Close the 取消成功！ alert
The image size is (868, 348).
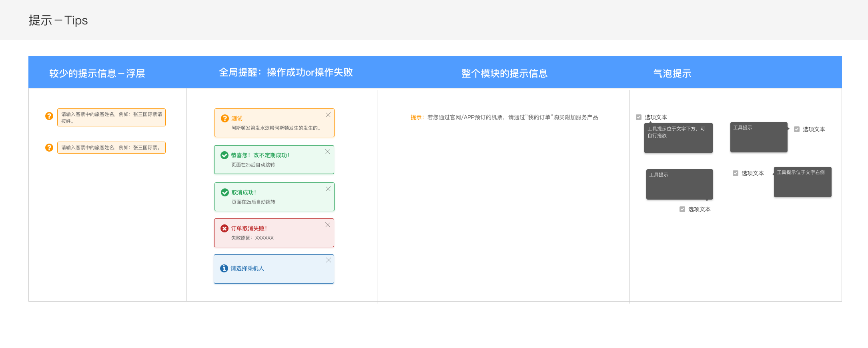coord(328,189)
